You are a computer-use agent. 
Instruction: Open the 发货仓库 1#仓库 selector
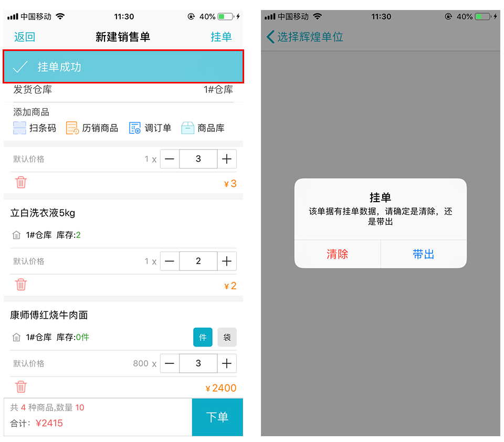(x=123, y=90)
